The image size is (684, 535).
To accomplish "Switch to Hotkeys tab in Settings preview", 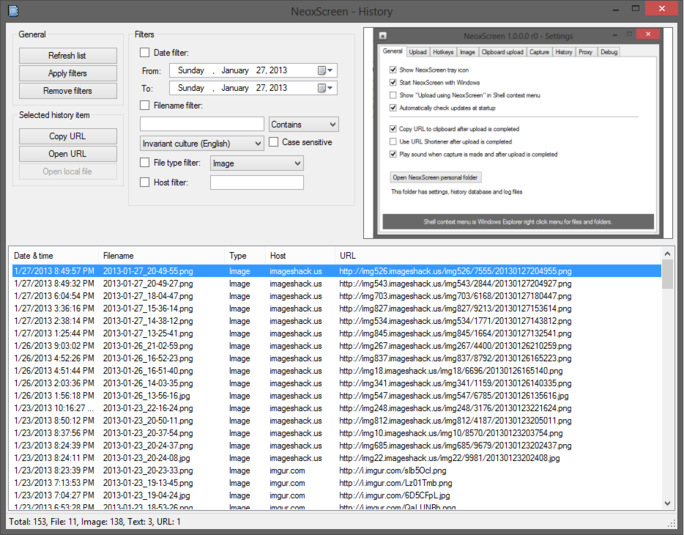I will [443, 52].
